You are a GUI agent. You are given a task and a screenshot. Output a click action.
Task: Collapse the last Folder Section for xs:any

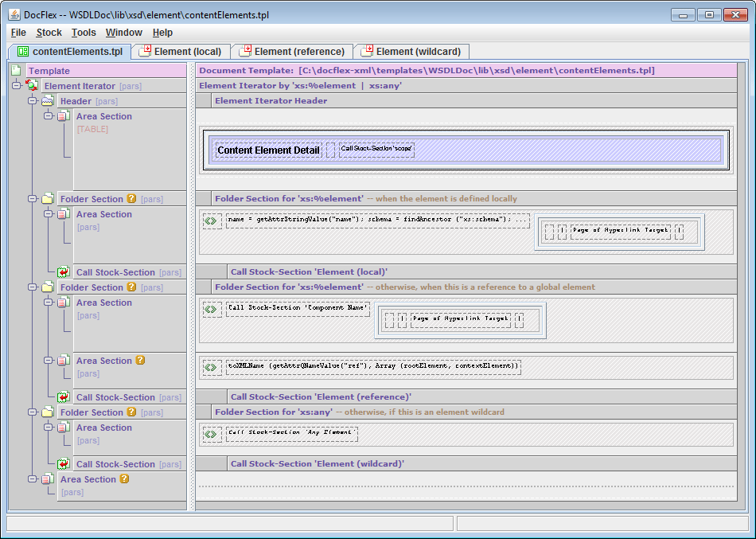tap(33, 412)
